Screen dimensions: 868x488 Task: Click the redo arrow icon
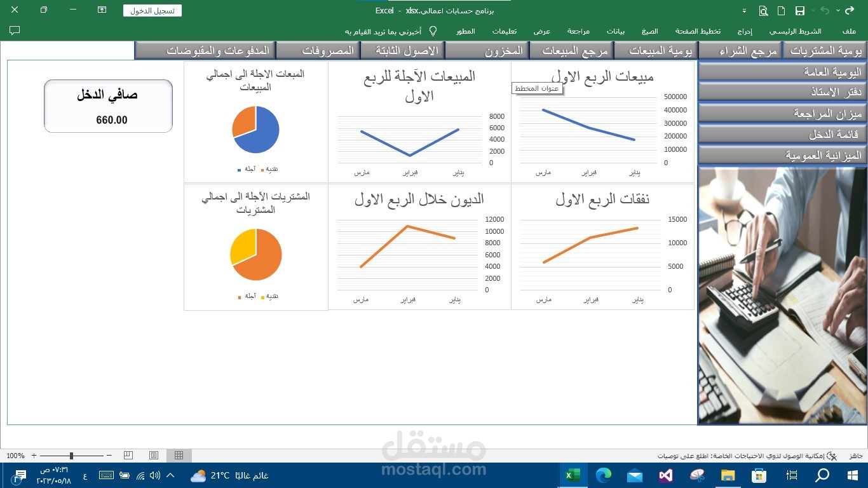(850, 11)
